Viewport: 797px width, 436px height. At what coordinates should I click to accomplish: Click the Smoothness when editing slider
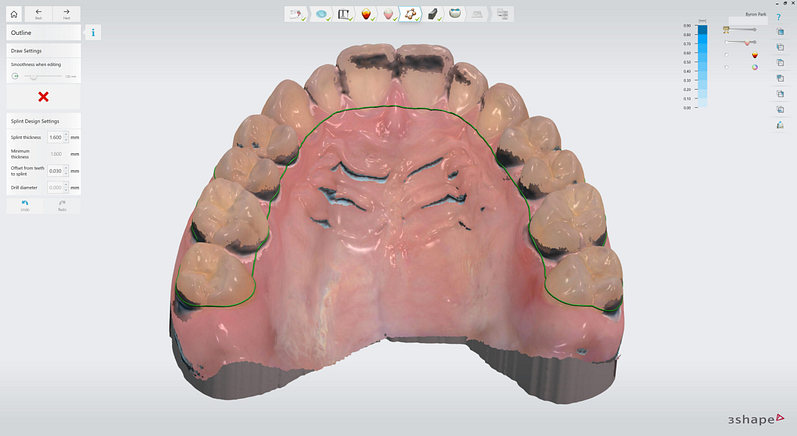pos(33,76)
